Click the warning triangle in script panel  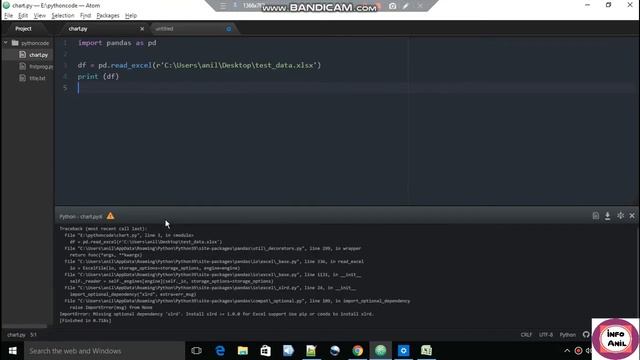[x=110, y=216]
